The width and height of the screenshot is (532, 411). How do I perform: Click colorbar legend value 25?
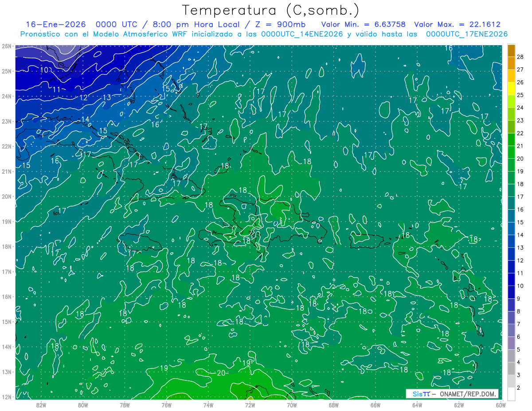(x=520, y=95)
